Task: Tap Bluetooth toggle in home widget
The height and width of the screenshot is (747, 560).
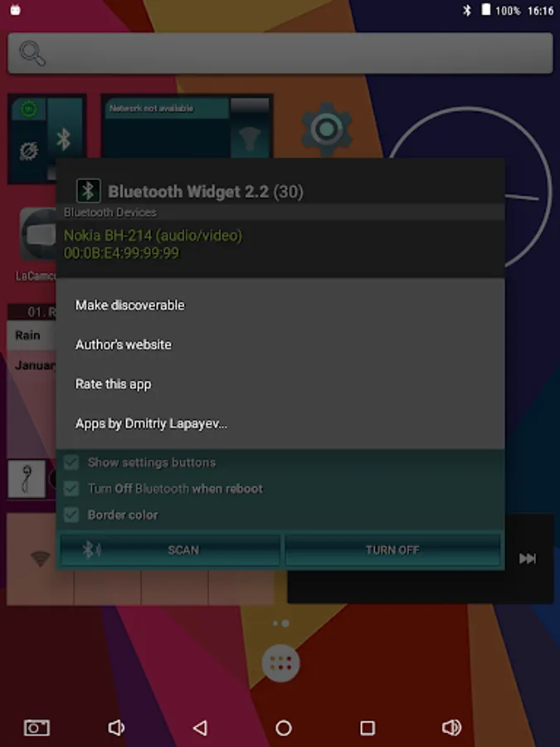Action: [64, 139]
